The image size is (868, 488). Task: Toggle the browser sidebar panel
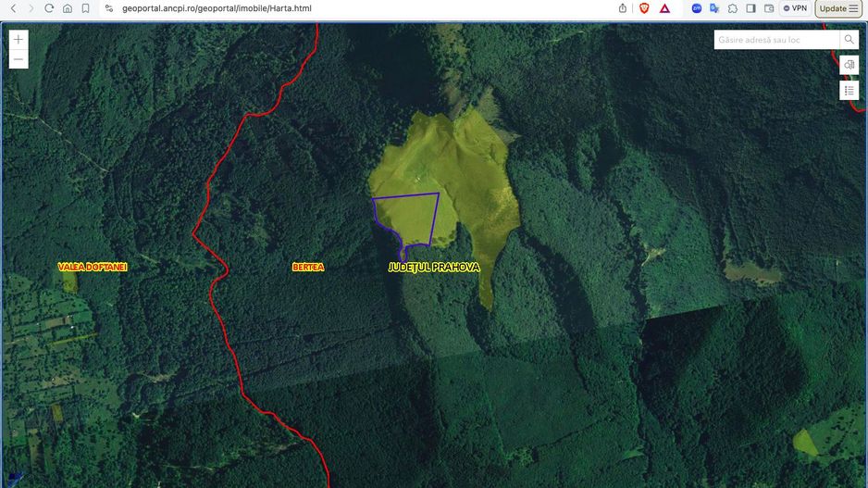point(750,8)
